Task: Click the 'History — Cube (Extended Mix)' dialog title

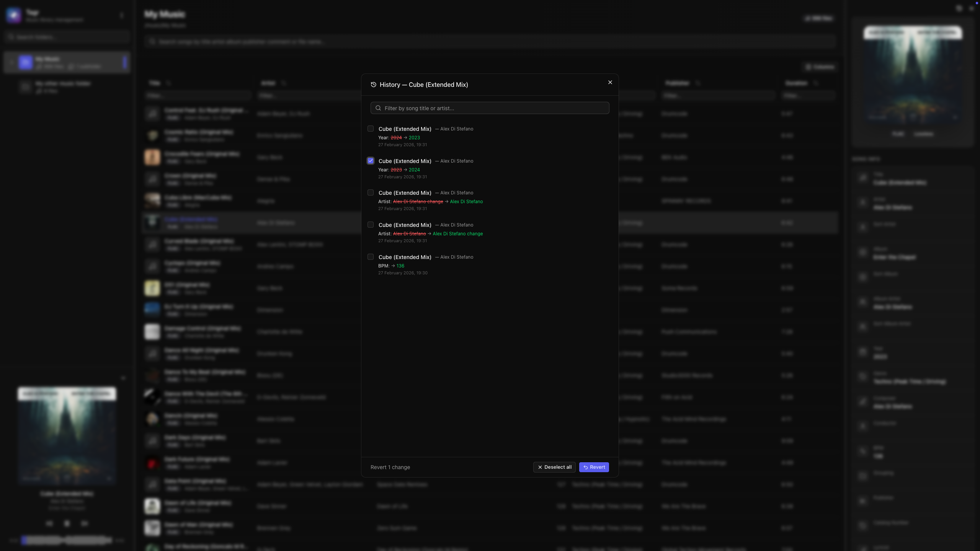Action: coord(424,85)
